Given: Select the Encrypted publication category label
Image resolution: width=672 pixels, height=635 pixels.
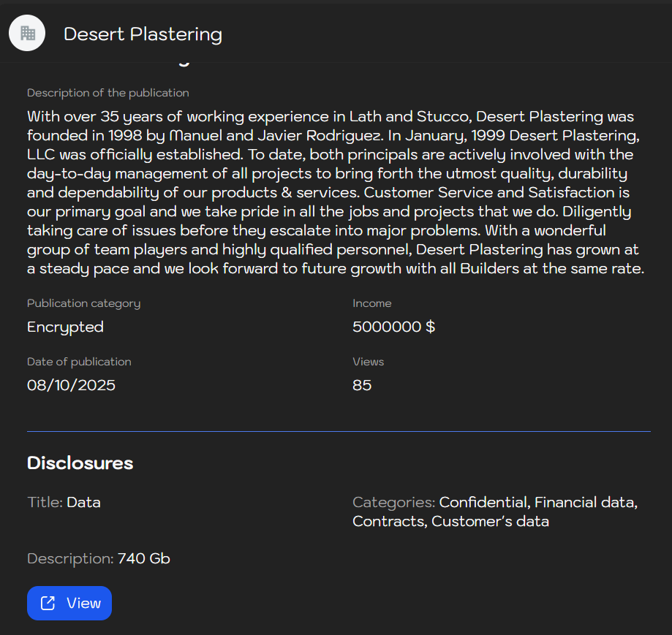Looking at the screenshot, I should 65,327.
